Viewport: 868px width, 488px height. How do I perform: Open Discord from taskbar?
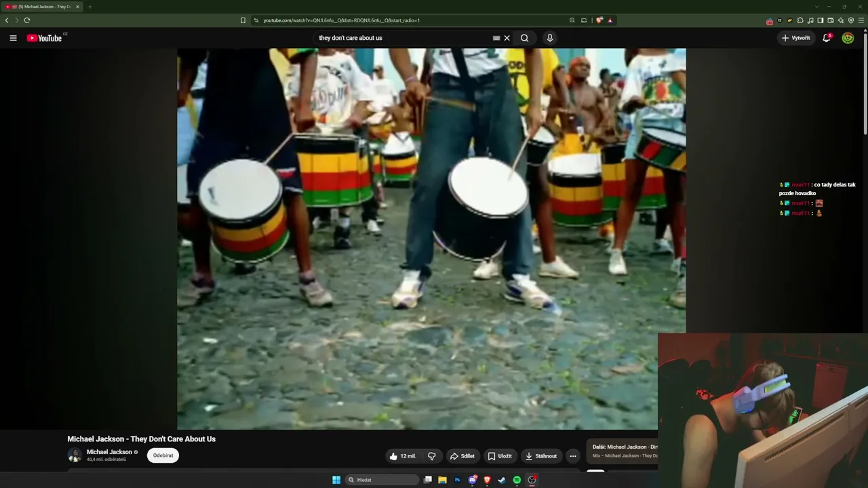pyautogui.click(x=473, y=480)
